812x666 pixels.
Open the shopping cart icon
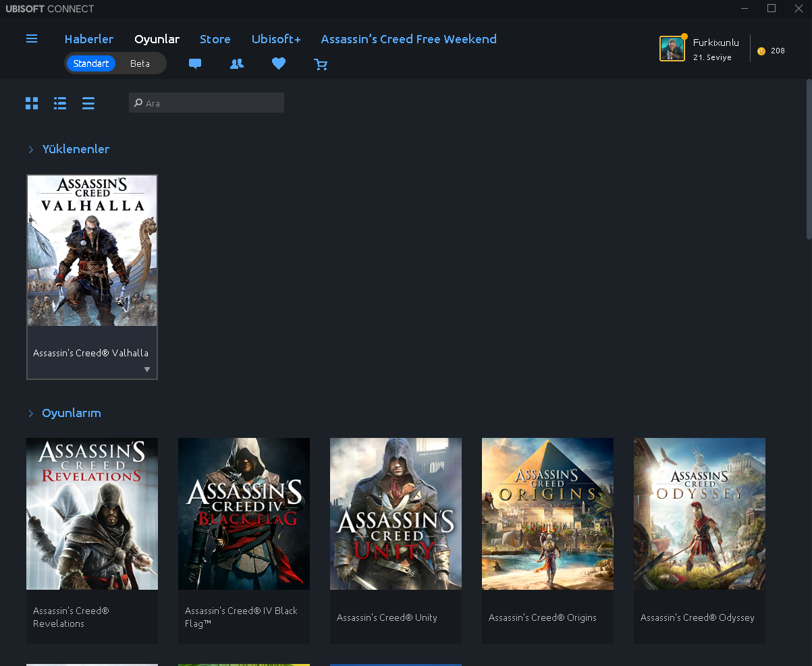[321, 64]
